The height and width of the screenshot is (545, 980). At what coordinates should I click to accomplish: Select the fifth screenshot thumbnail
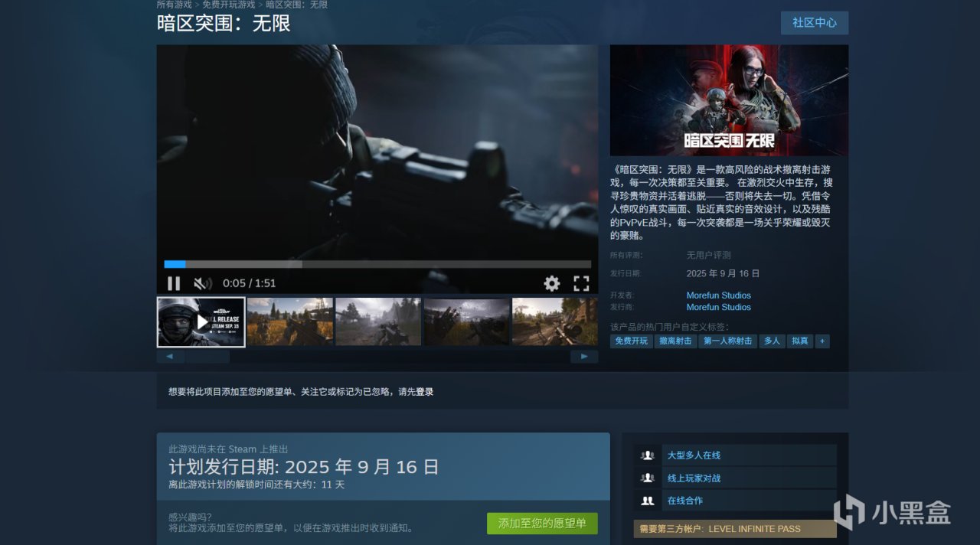pyautogui.click(x=555, y=322)
